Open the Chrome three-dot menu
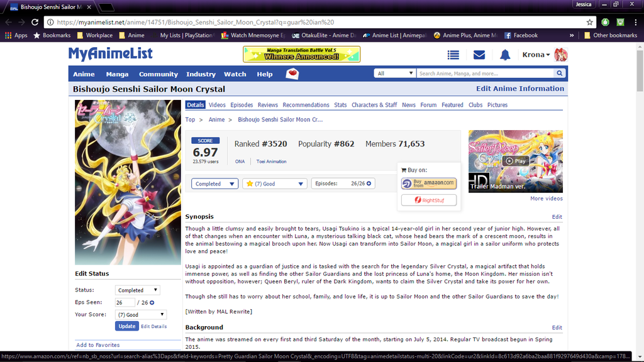Image resolution: width=644 pixels, height=362 pixels. point(635,22)
